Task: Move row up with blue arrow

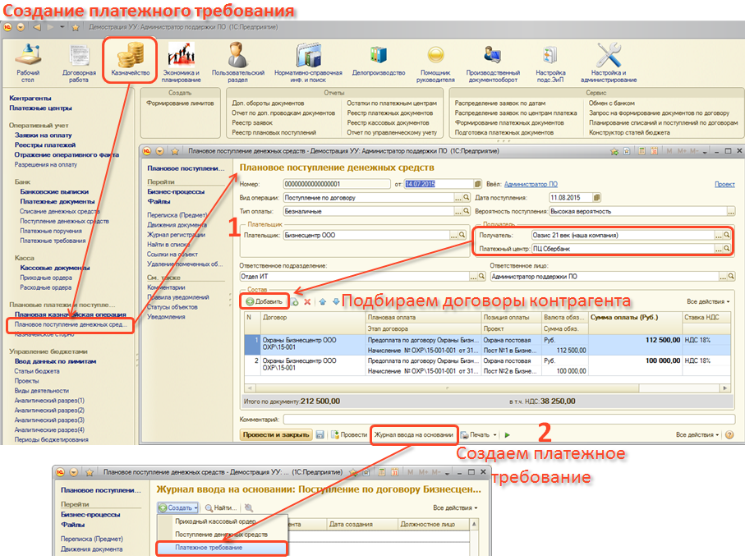Action: click(x=323, y=301)
